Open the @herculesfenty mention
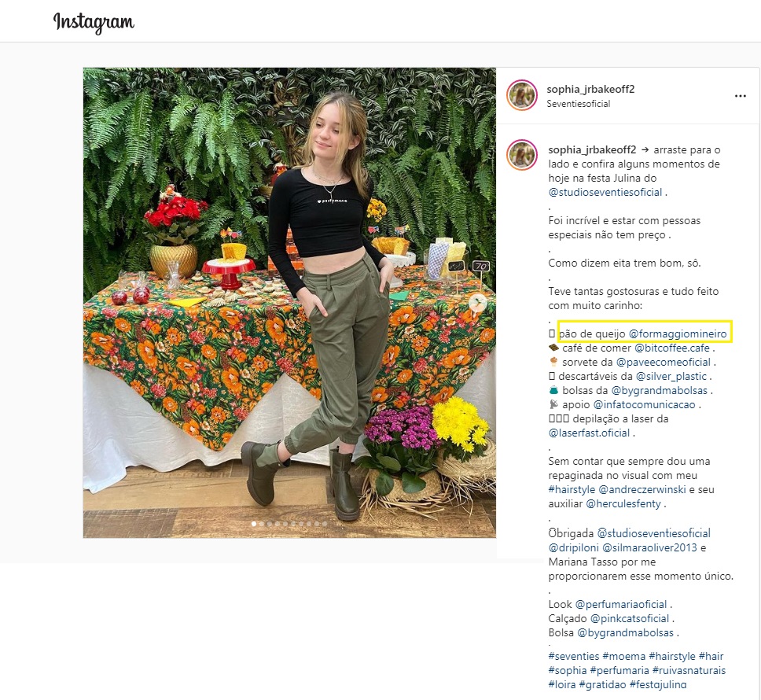The height and width of the screenshot is (700, 761). 623,504
